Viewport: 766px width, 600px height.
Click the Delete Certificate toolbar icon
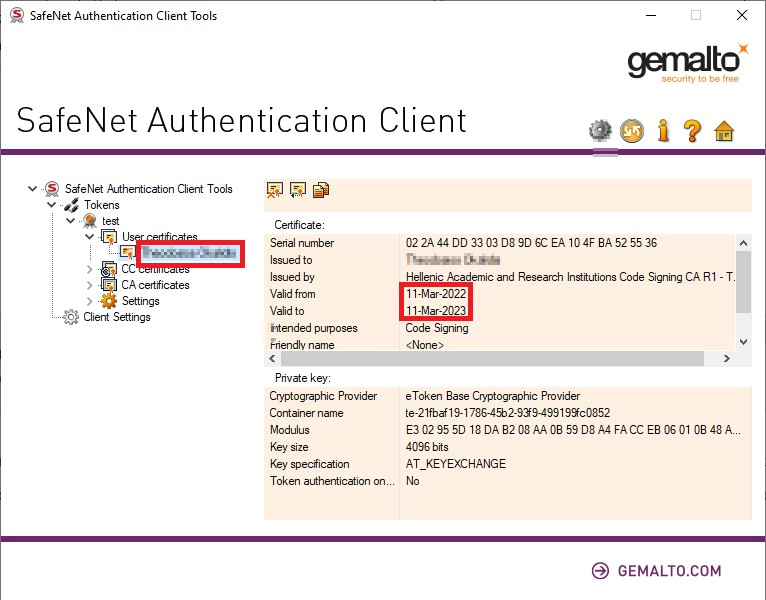(x=275, y=190)
